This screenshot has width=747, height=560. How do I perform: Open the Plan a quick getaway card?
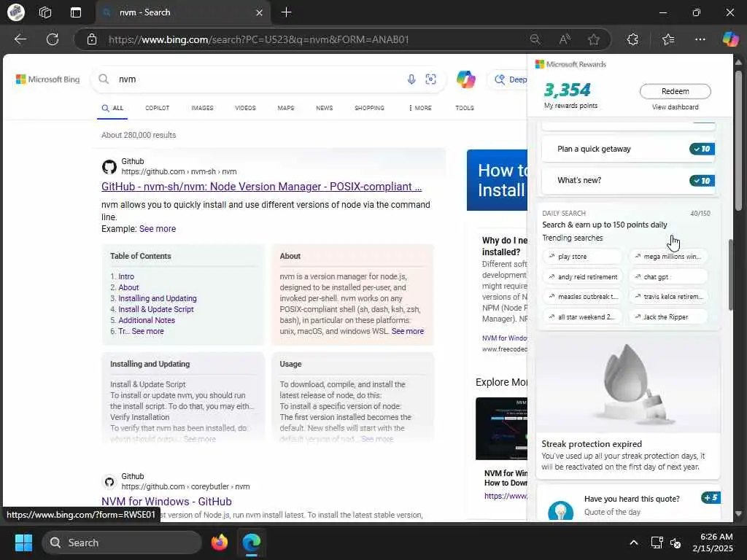(x=629, y=149)
